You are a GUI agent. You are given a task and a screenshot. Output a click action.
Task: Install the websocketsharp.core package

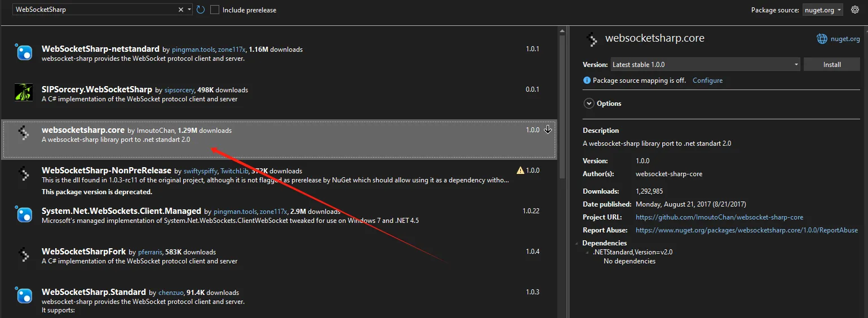pos(831,65)
